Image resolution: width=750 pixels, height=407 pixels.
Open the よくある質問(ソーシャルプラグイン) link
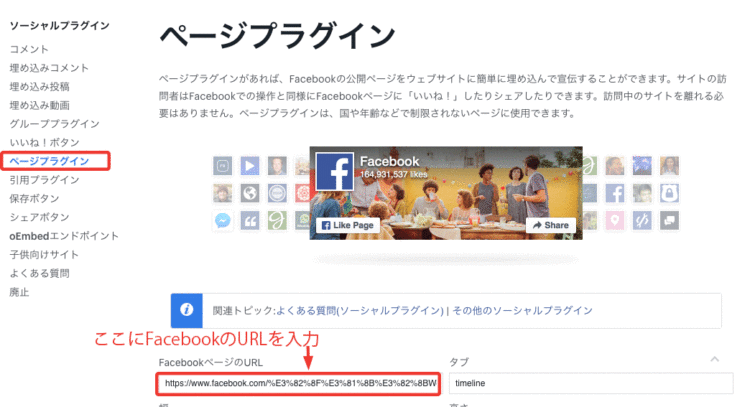[358, 311]
